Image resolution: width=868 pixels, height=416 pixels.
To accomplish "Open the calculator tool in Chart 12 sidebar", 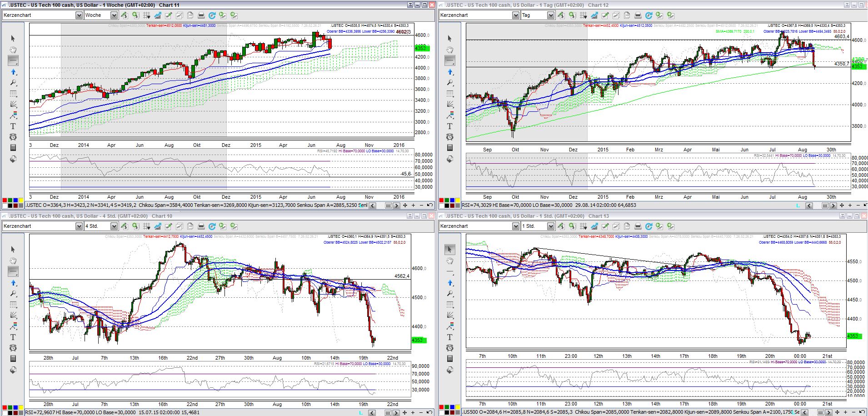I will [450, 148].
